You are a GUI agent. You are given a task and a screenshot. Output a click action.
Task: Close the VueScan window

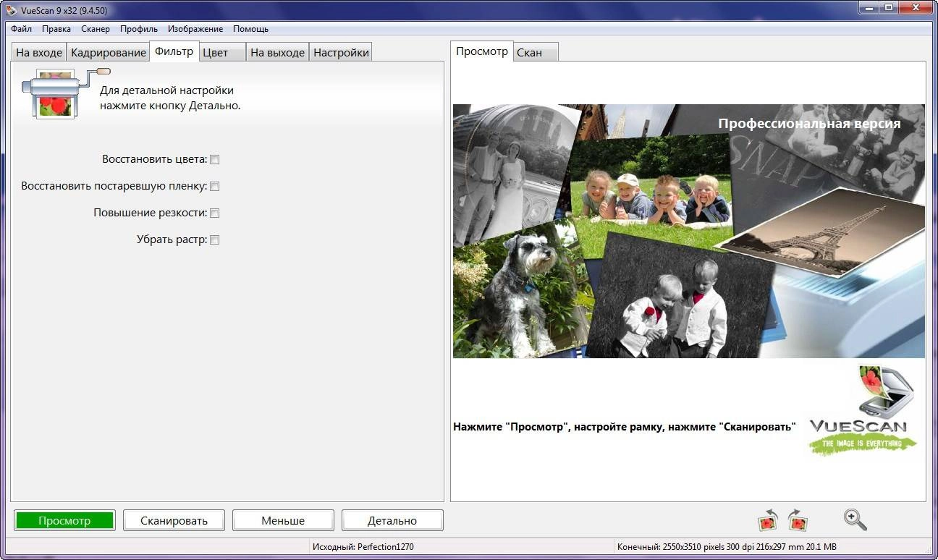(x=915, y=7)
